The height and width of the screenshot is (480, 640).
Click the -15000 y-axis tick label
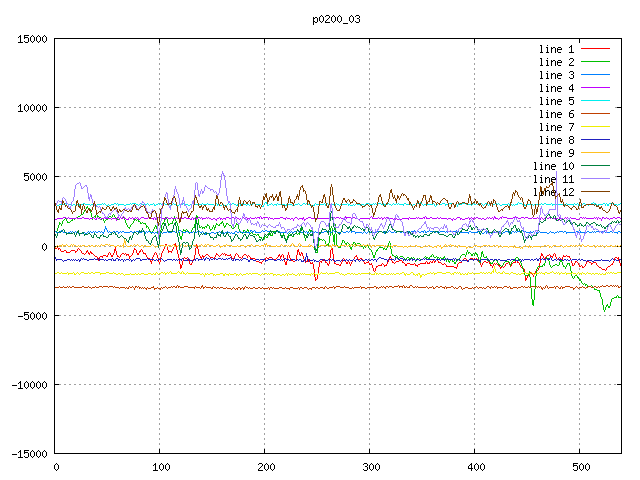coord(29,453)
